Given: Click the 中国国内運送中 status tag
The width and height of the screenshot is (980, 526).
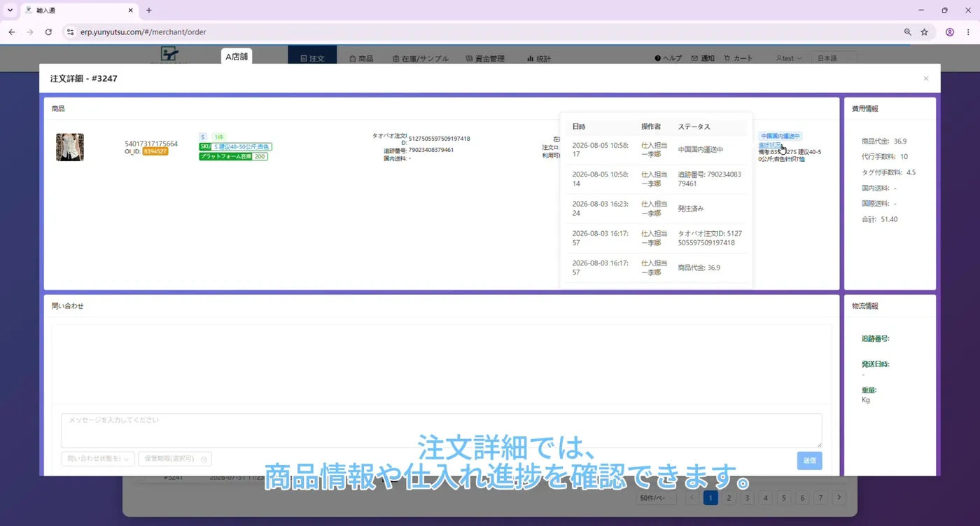Looking at the screenshot, I should pos(780,136).
